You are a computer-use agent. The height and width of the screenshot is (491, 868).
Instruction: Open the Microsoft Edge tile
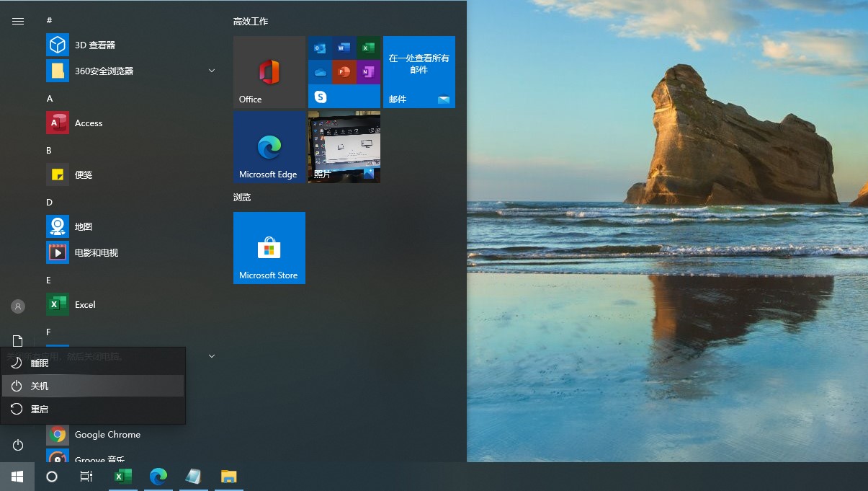269,147
